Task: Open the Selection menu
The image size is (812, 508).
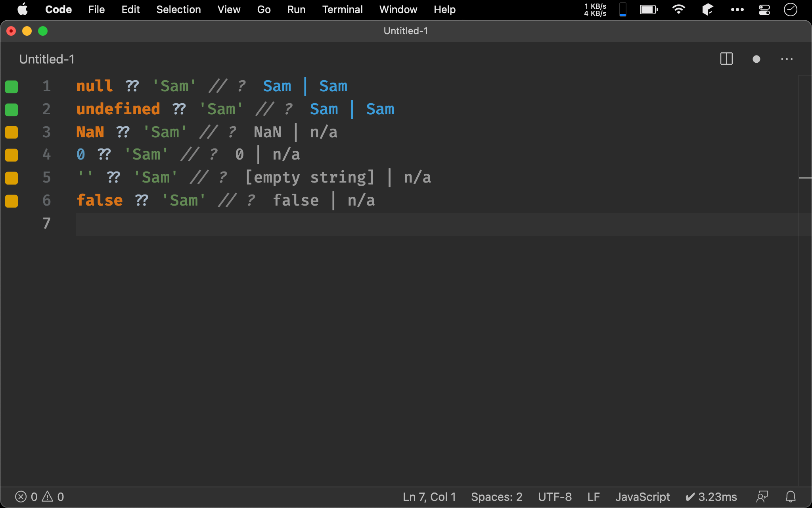Action: pos(178,10)
